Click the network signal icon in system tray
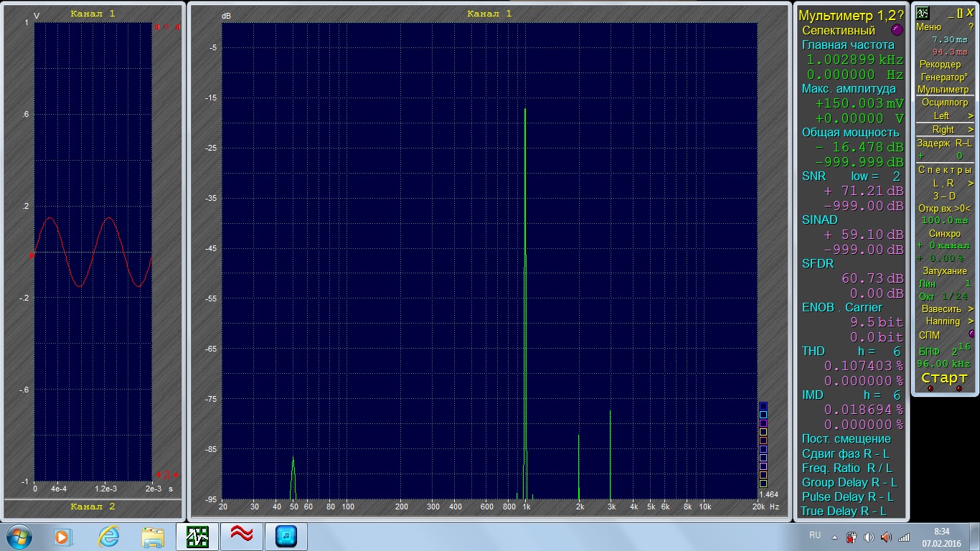This screenshot has width=980, height=551. pyautogui.click(x=904, y=537)
